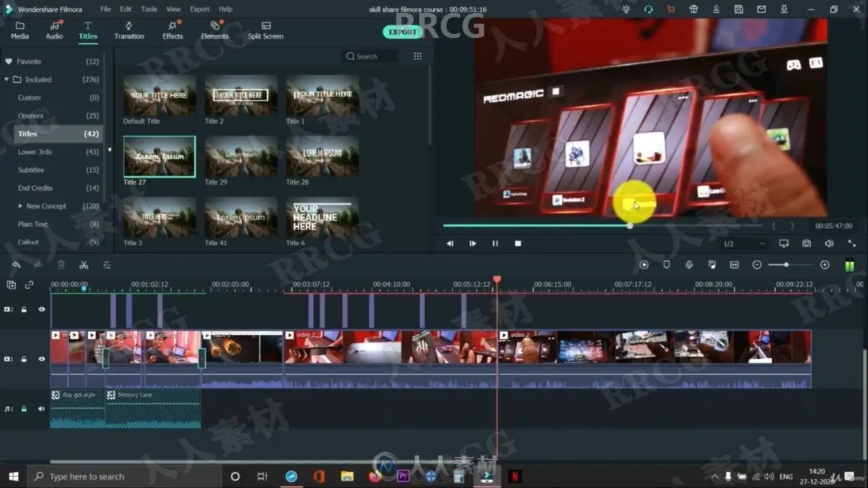The height and width of the screenshot is (488, 868).
Task: Open render preview icon in timeline toolbar
Action: (x=644, y=265)
